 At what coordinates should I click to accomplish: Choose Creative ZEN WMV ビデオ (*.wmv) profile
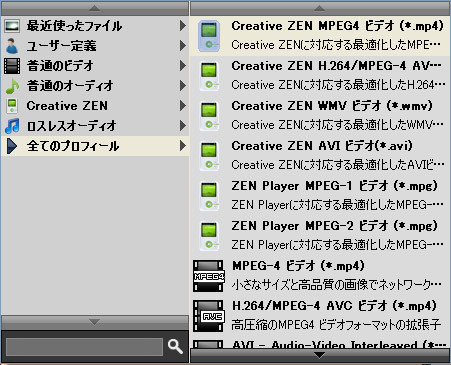[x=320, y=116]
